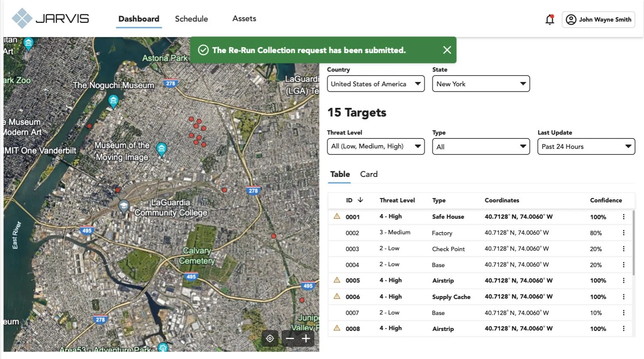Click warning icon on row 0005
The image size is (644, 359).
click(x=337, y=280)
